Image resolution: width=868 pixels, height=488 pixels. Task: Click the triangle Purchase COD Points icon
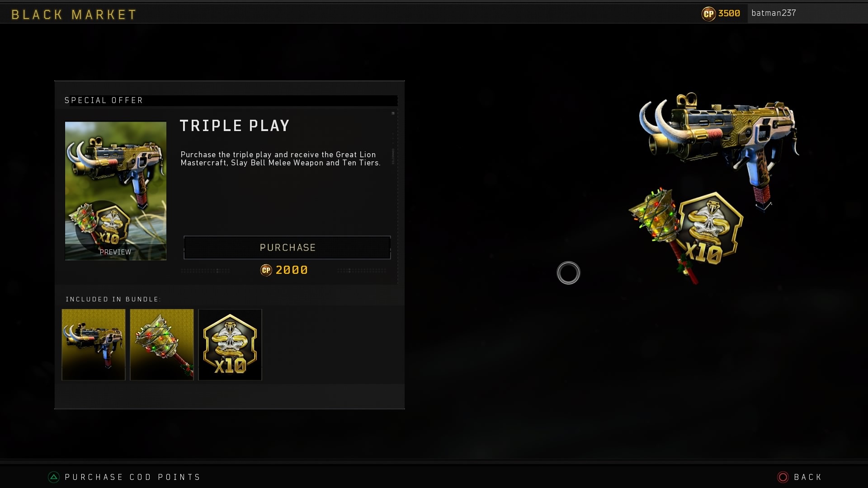[54, 477]
